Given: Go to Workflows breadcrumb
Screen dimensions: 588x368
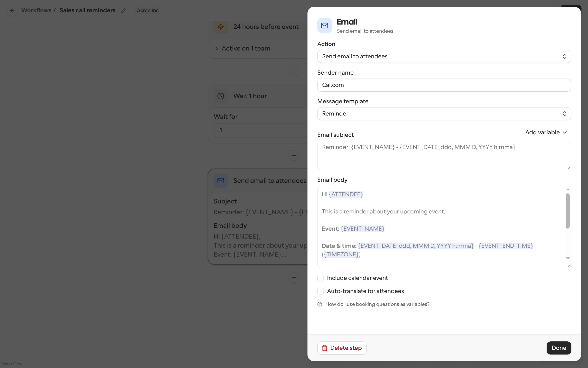Looking at the screenshot, I should [36, 10].
